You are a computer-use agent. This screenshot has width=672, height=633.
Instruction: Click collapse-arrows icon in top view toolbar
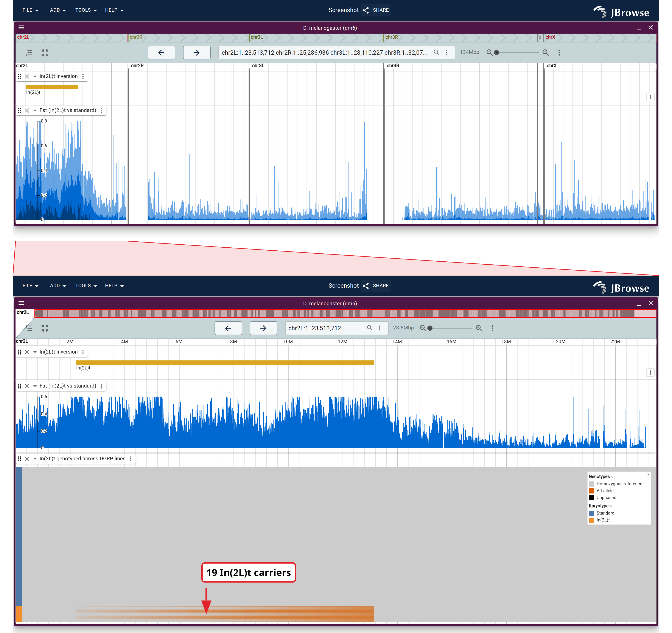click(x=45, y=52)
